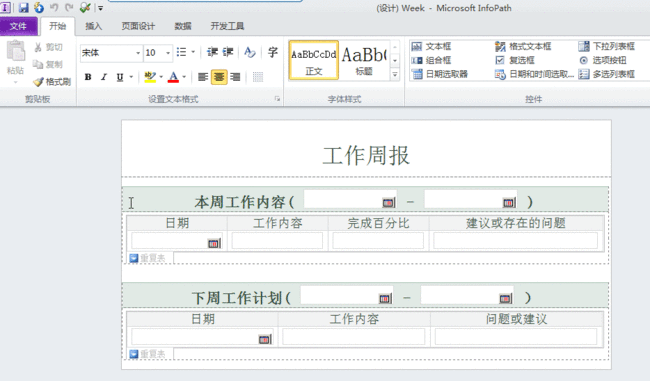Insert a 选项按钮 option button control

coord(603,60)
